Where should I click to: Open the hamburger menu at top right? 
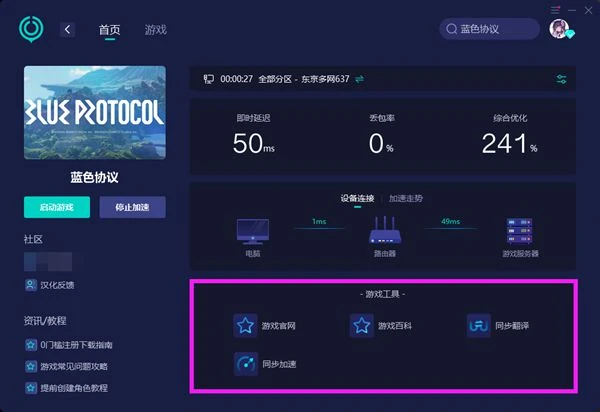(x=555, y=10)
